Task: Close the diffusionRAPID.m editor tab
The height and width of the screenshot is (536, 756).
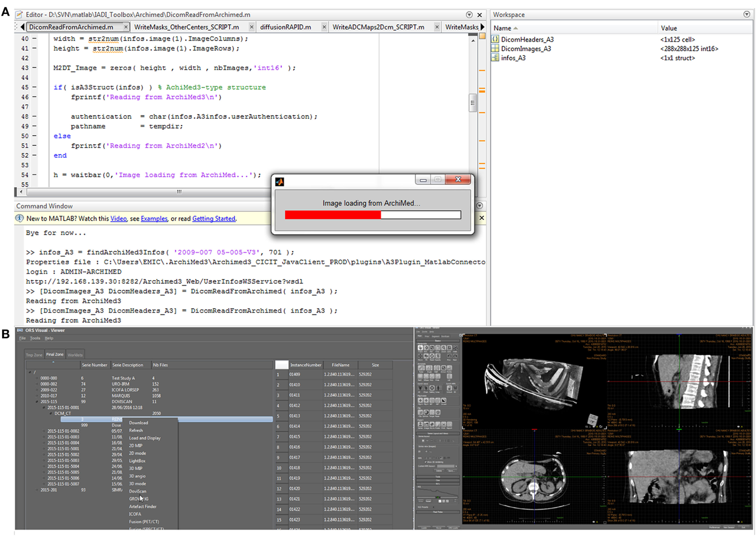Action: (x=324, y=27)
